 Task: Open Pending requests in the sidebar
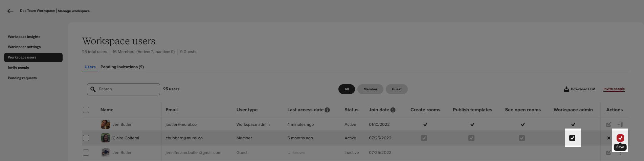click(22, 78)
